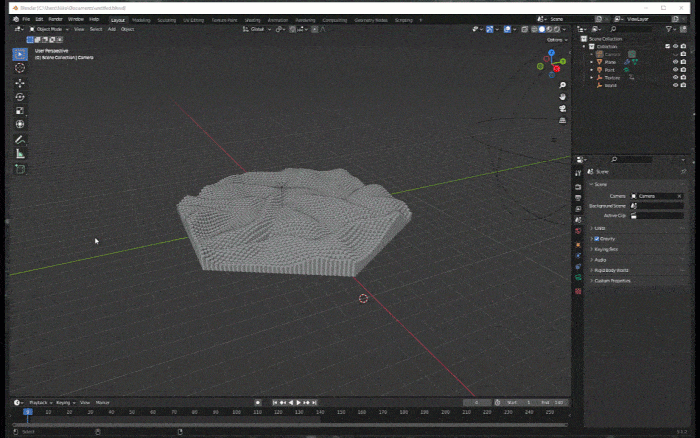This screenshot has height=438, width=700.
Task: Open the viewport Add menu
Action: coord(112,29)
